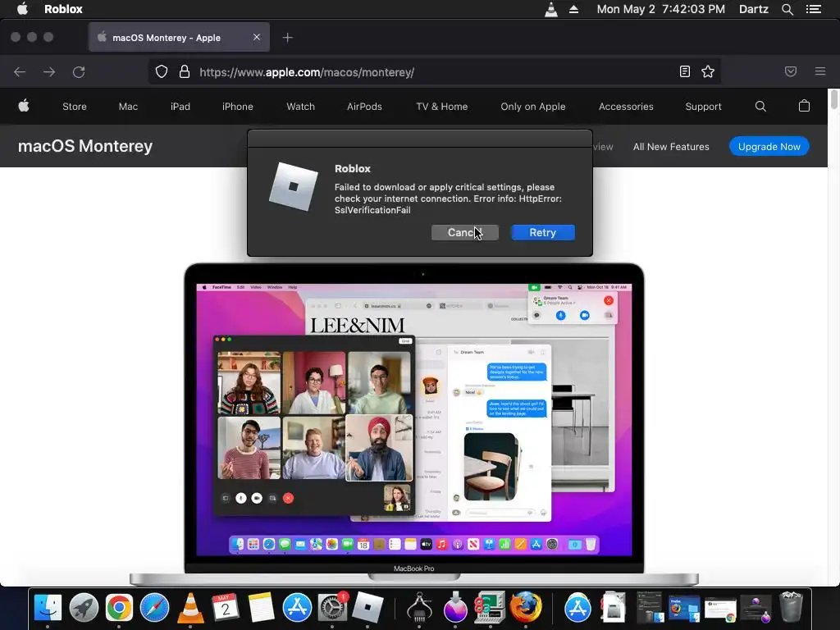Click the Upgrade Now button
This screenshot has width=840, height=630.
click(x=769, y=146)
